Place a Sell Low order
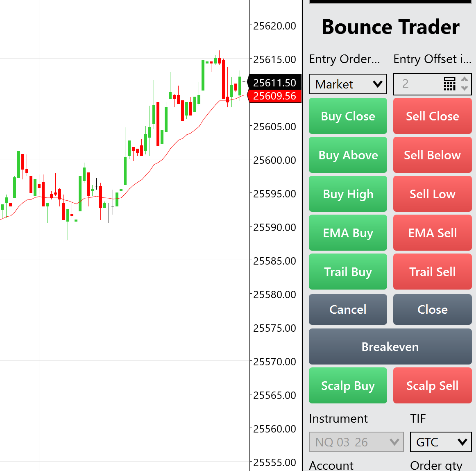Image resolution: width=476 pixels, height=471 pixels. click(x=432, y=194)
